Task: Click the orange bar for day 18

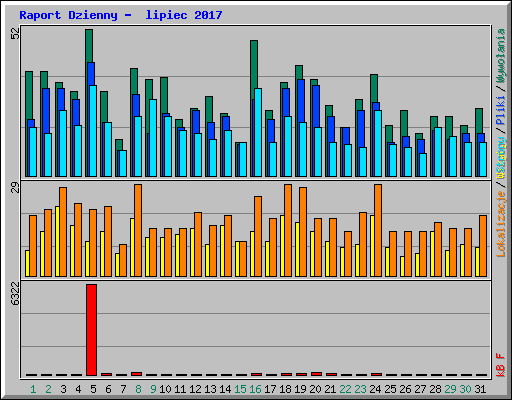Action: coord(288,230)
